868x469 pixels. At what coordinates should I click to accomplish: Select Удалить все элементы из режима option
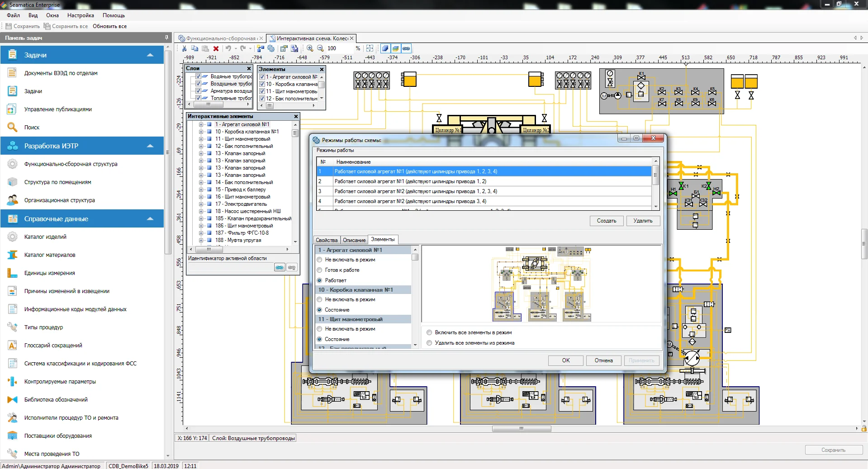point(429,343)
